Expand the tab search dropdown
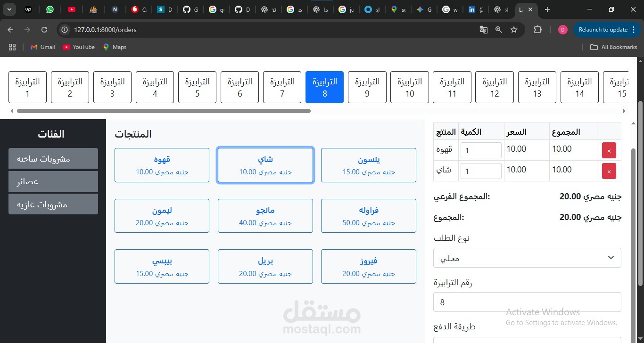Screen dimensions: 644x343 click(9, 9)
